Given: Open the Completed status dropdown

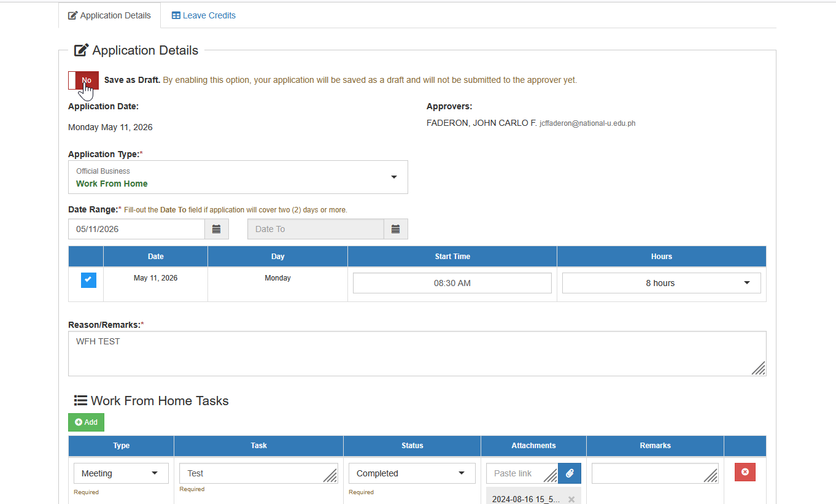Looking at the screenshot, I should pyautogui.click(x=412, y=473).
